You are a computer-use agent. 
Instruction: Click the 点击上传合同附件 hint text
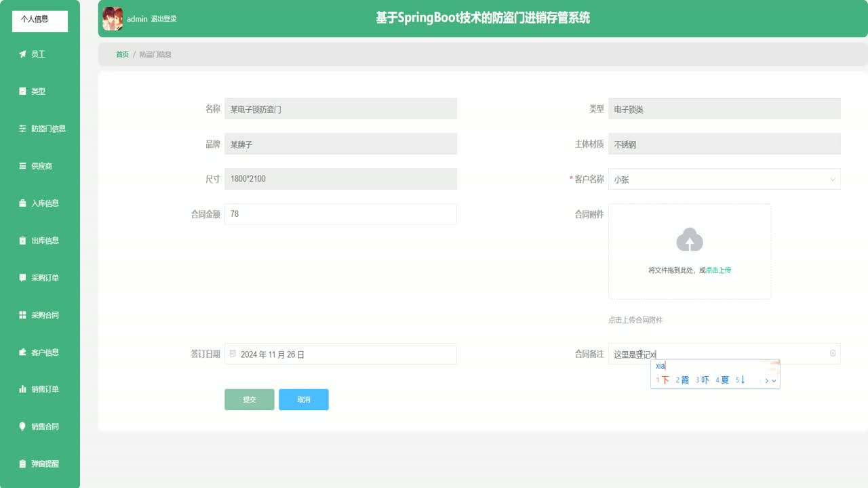pyautogui.click(x=635, y=320)
